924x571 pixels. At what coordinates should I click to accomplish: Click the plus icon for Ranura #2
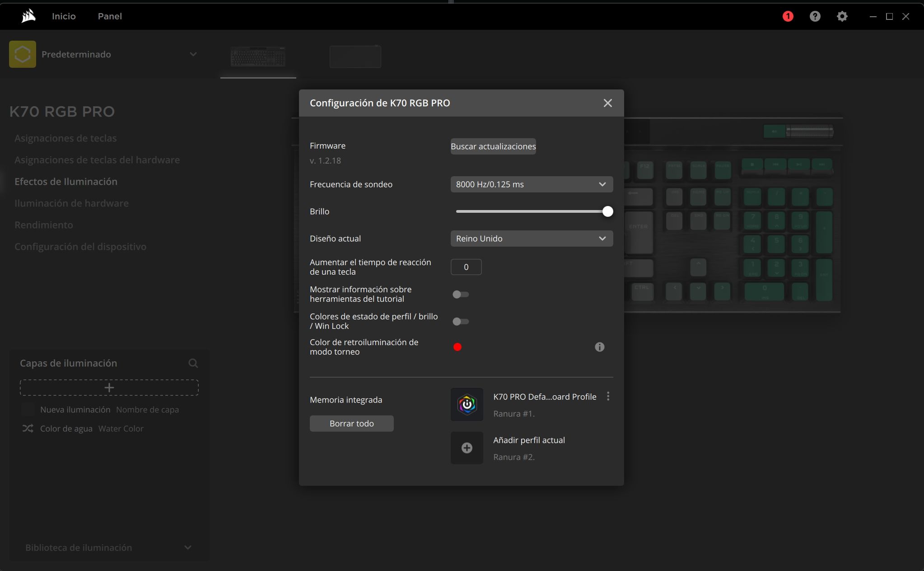click(467, 448)
